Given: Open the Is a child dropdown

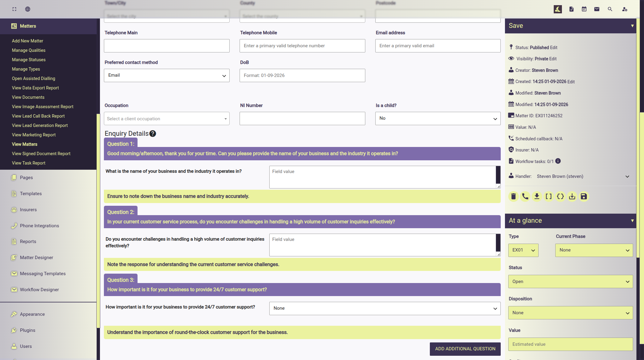Looking at the screenshot, I should (438, 118).
